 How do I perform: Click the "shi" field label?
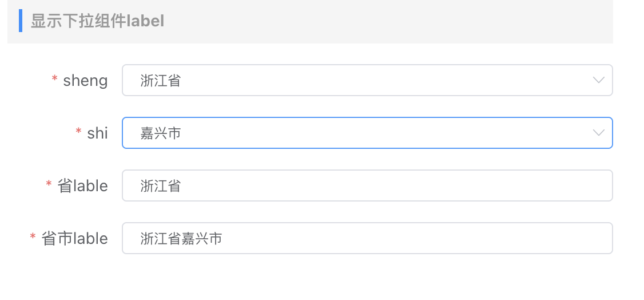pos(97,133)
